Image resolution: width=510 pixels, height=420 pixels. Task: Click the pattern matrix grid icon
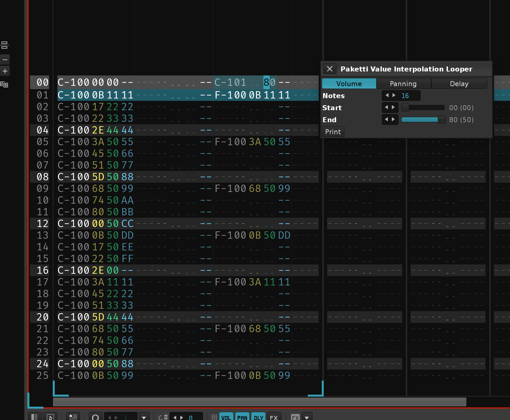pos(4,84)
